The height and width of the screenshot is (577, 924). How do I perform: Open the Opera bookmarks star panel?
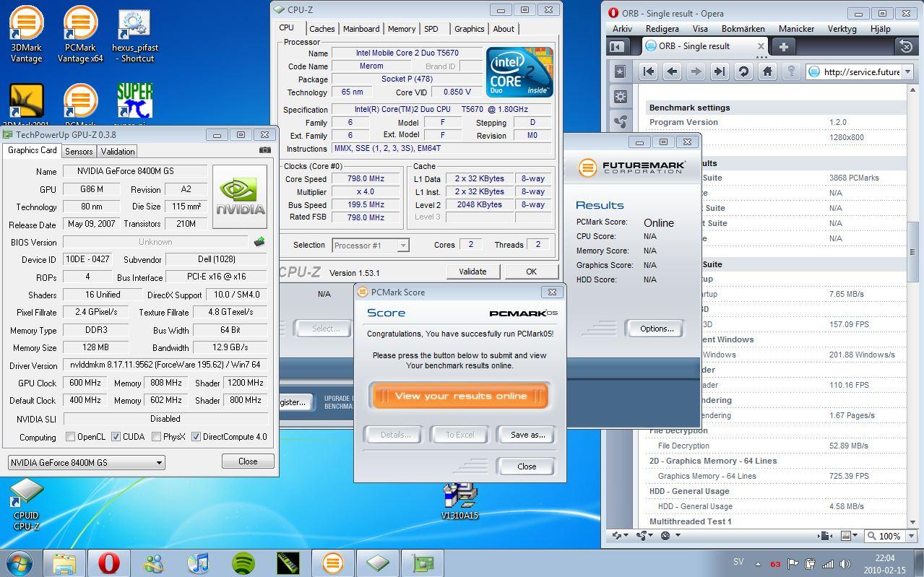pos(620,71)
